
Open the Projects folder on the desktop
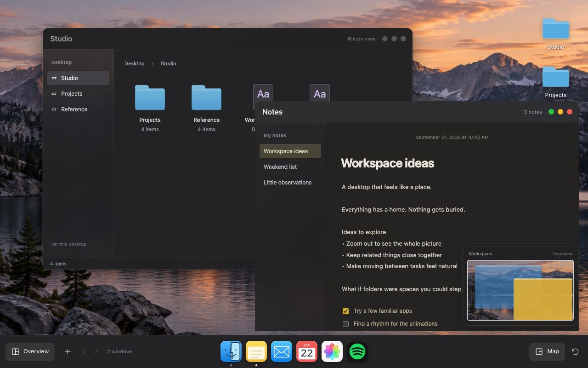pos(556,82)
